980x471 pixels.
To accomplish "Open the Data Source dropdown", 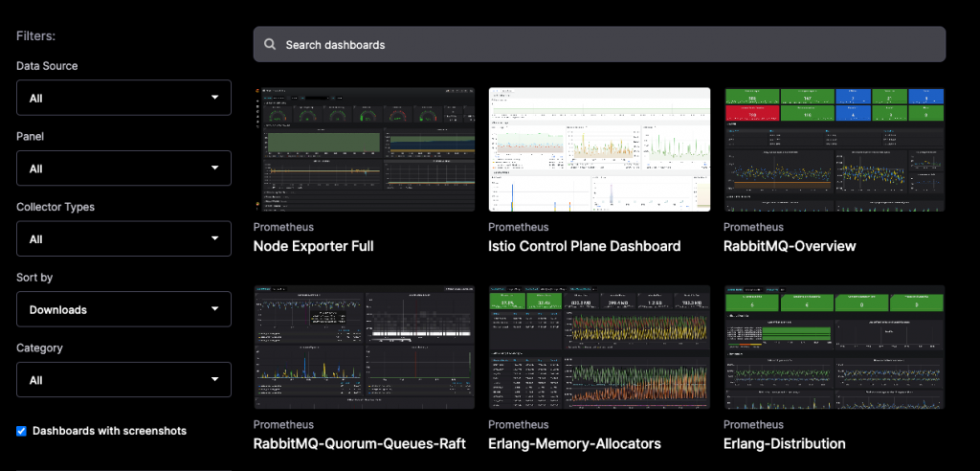I will click(123, 98).
